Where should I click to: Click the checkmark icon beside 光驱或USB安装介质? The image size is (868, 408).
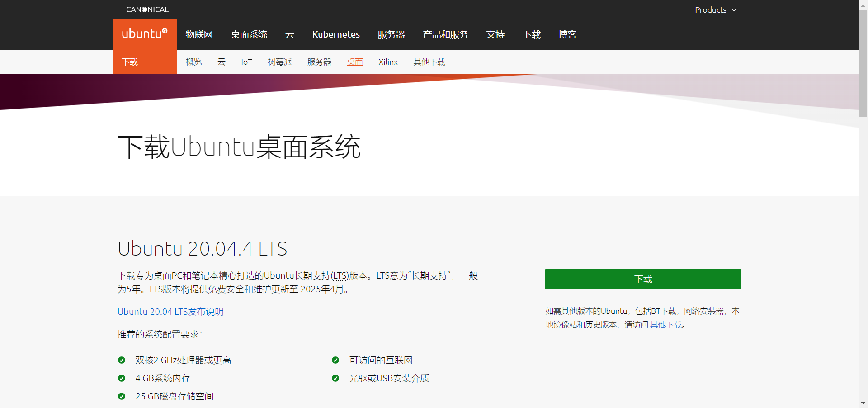pos(335,378)
